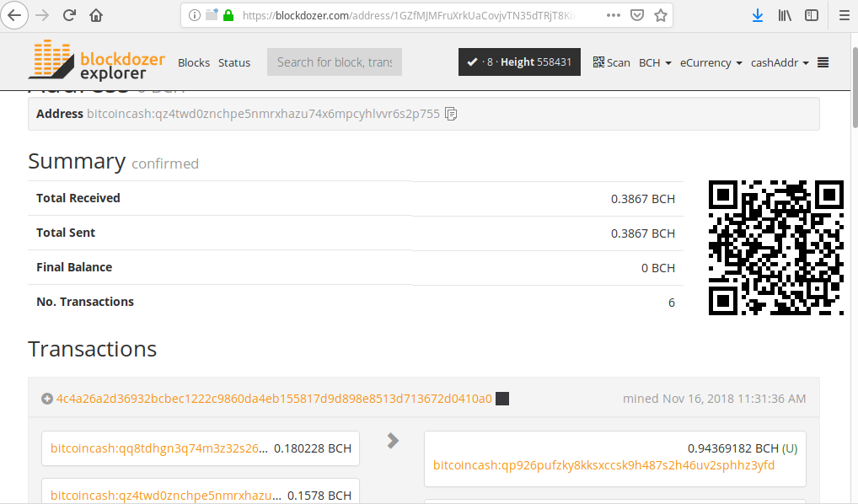Open the downloads arrow icon

[x=758, y=15]
